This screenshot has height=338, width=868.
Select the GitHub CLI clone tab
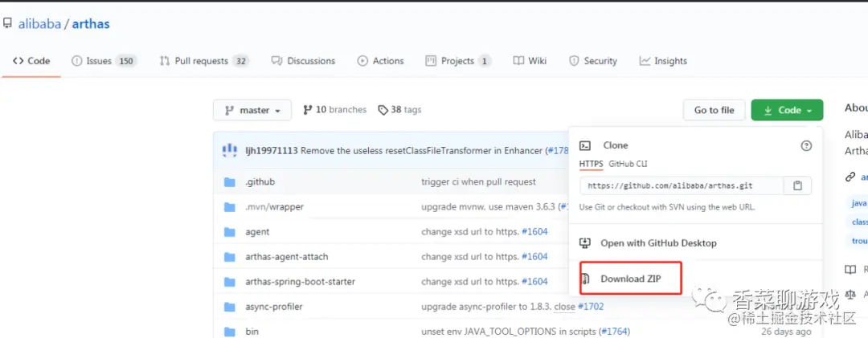pyautogui.click(x=628, y=164)
